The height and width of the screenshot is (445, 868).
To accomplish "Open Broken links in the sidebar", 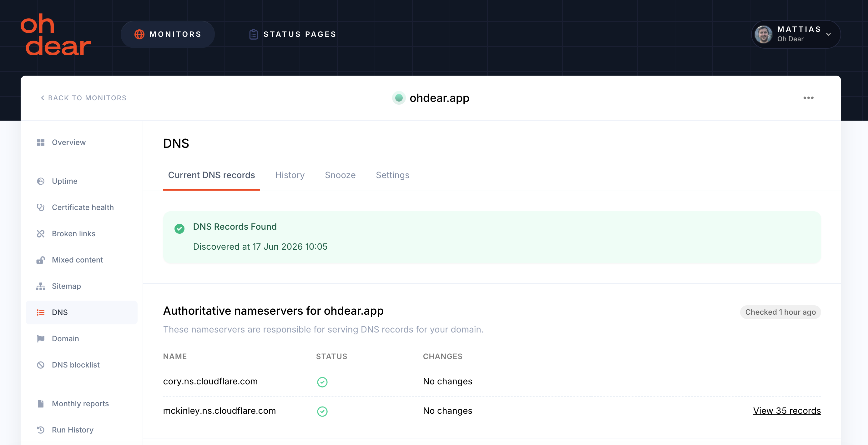I will 82,234.
